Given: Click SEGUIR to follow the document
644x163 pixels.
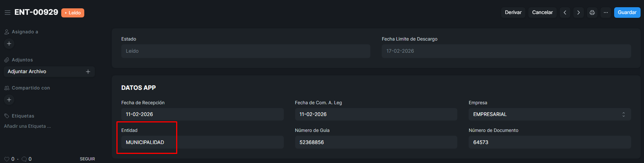Looking at the screenshot, I should (x=87, y=159).
